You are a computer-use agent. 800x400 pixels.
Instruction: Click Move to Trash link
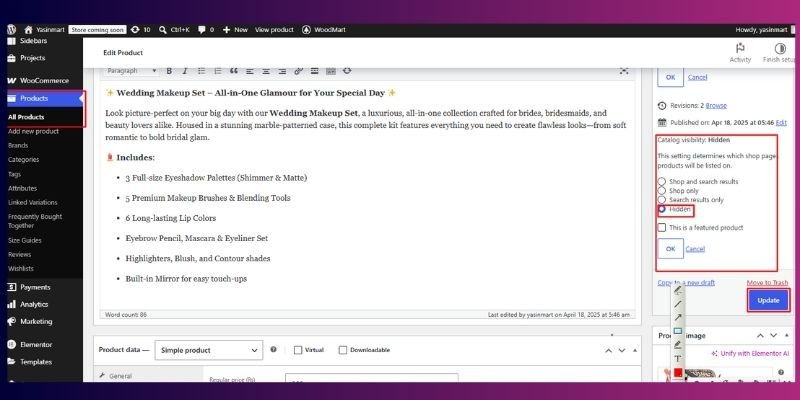pyautogui.click(x=767, y=283)
